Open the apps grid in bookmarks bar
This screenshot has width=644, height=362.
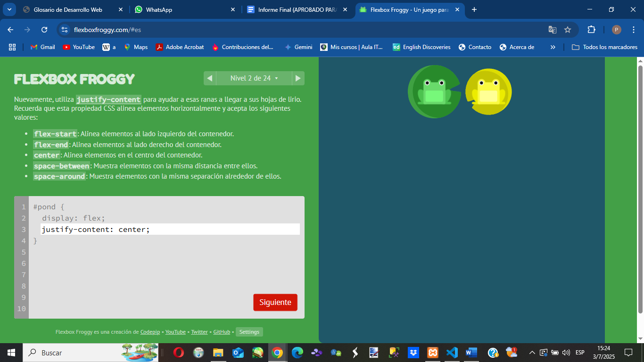(12, 47)
